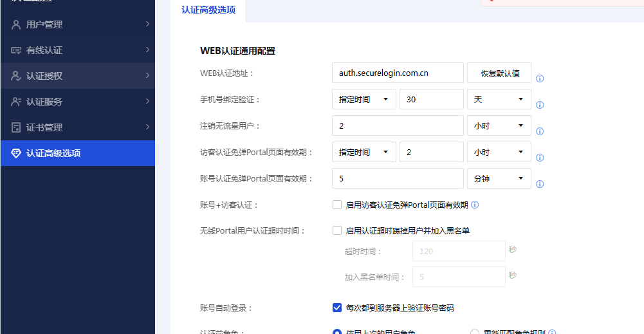
Task: Click the 证书管理 icon in sidebar
Action: point(16,127)
